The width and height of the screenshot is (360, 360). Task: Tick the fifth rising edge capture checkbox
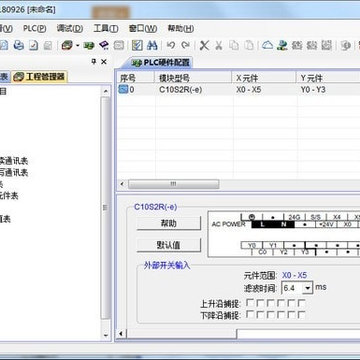[x=291, y=303]
